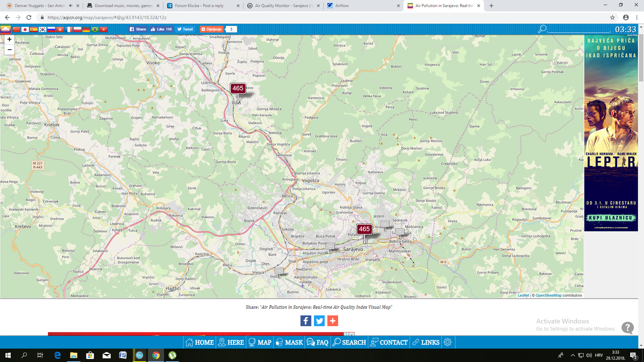Open the OpenStreetMap attribution link

548,296
